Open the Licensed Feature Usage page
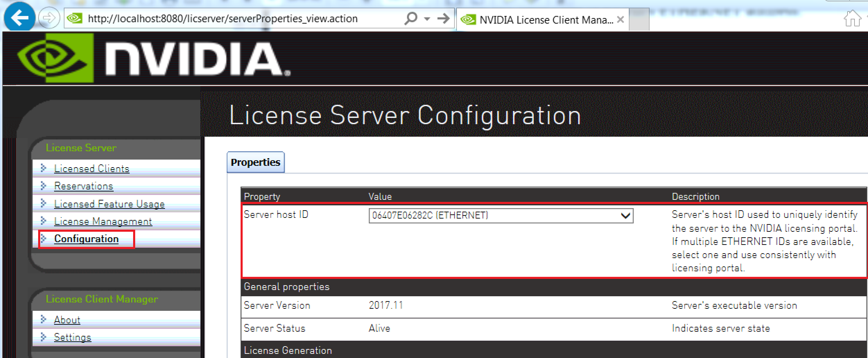 109,204
